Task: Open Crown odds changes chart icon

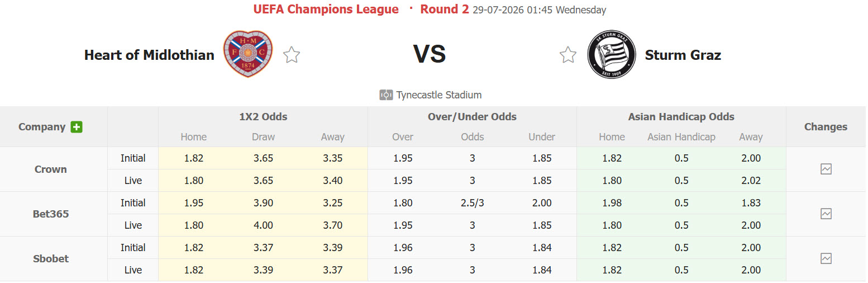Action: [x=826, y=169]
